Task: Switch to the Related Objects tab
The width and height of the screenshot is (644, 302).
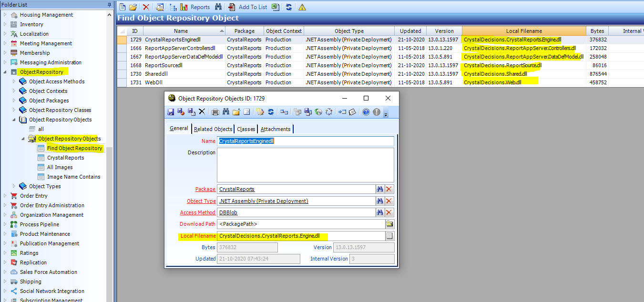Action: point(213,129)
